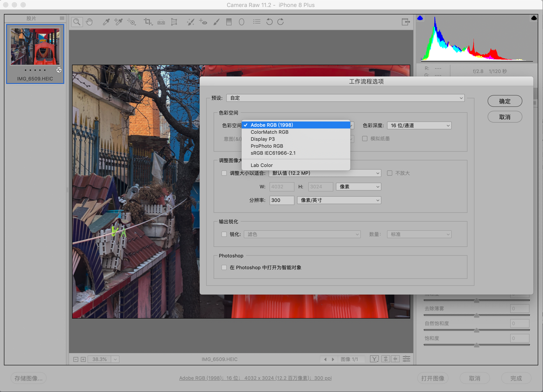Enable the output sharpening checkbox

224,234
